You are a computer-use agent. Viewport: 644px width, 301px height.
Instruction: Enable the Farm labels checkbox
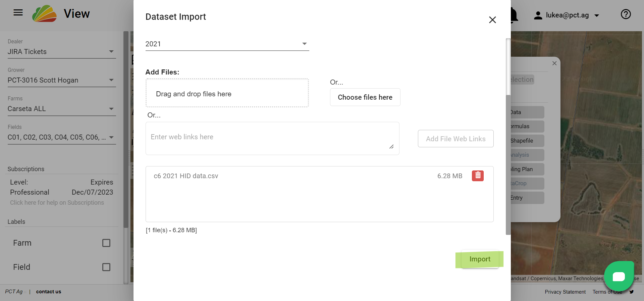tap(106, 243)
